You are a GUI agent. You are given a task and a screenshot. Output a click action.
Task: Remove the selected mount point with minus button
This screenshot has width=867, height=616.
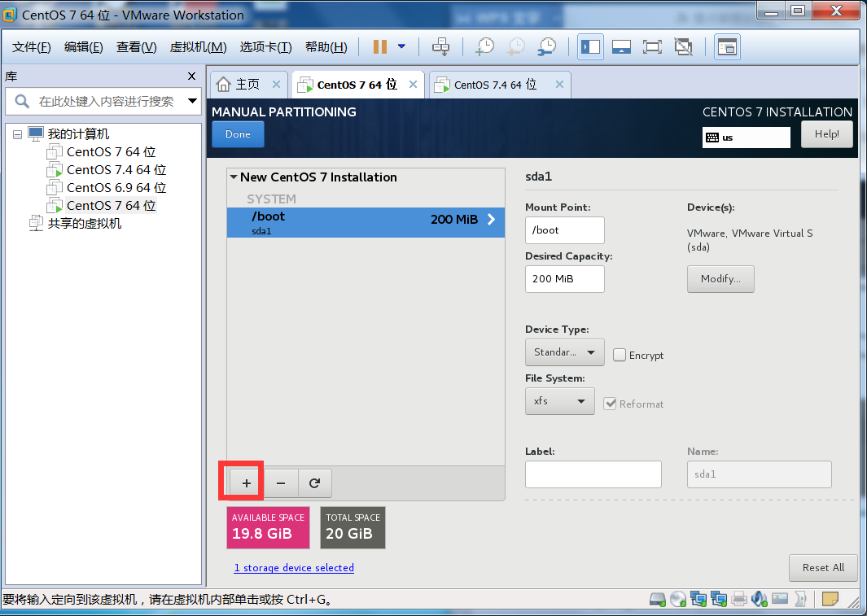(x=281, y=483)
